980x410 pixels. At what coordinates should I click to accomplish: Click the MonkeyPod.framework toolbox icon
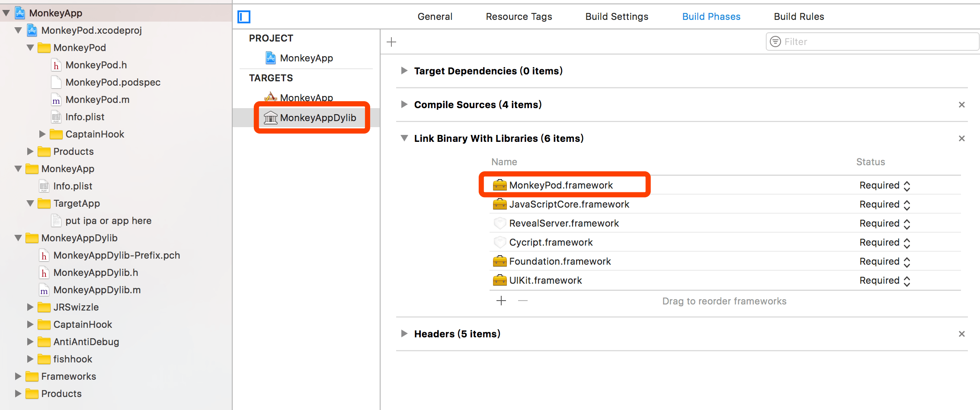pos(500,185)
